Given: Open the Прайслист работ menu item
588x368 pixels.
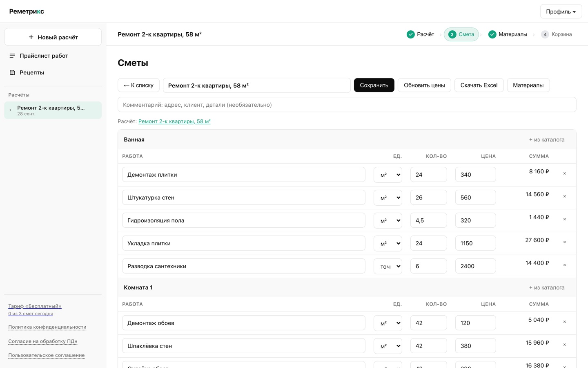Looking at the screenshot, I should point(53,56).
